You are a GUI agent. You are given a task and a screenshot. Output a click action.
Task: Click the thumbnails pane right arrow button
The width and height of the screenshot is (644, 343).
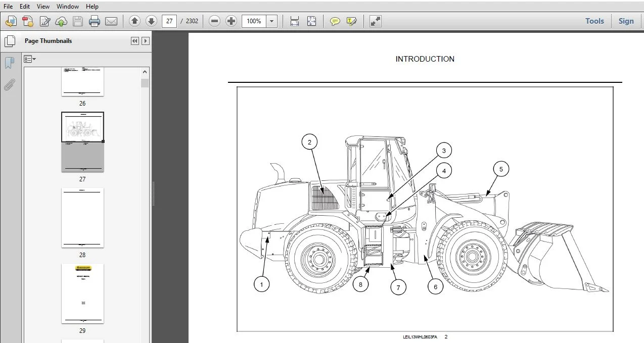pyautogui.click(x=146, y=41)
